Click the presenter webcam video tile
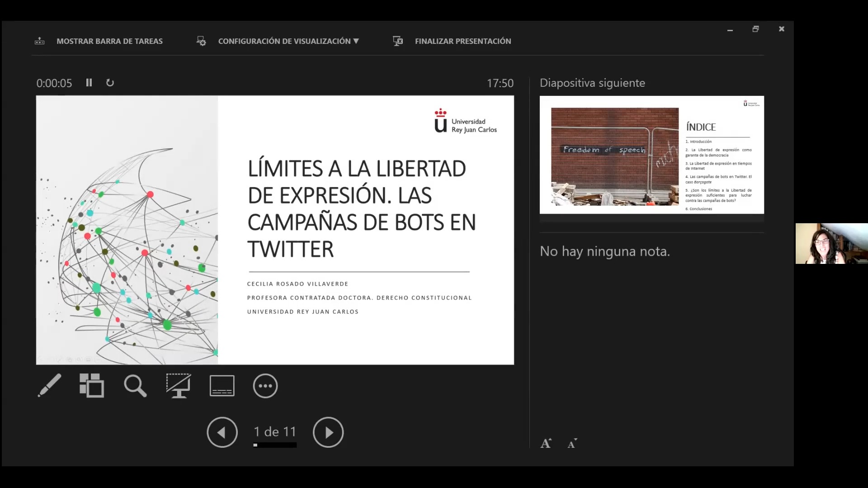This screenshot has height=488, width=868. [x=831, y=244]
